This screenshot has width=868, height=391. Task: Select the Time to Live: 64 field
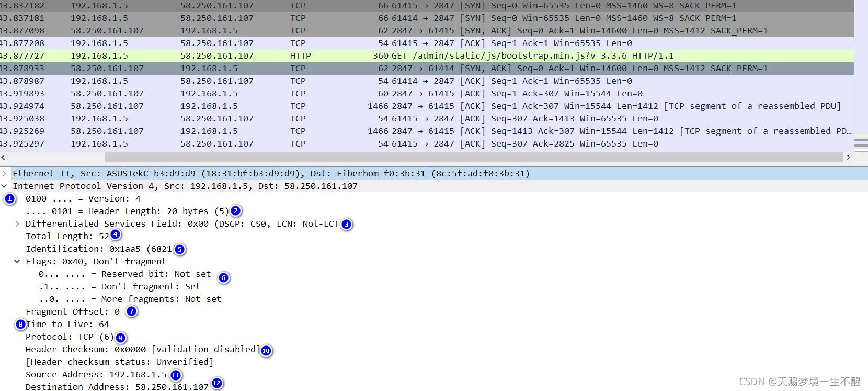(67, 324)
